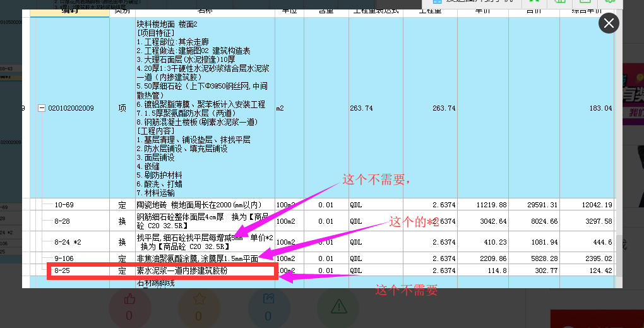Screen dimensions: 644x328
Task: Click the 定 type cell in row 8-25
Action: click(122, 271)
